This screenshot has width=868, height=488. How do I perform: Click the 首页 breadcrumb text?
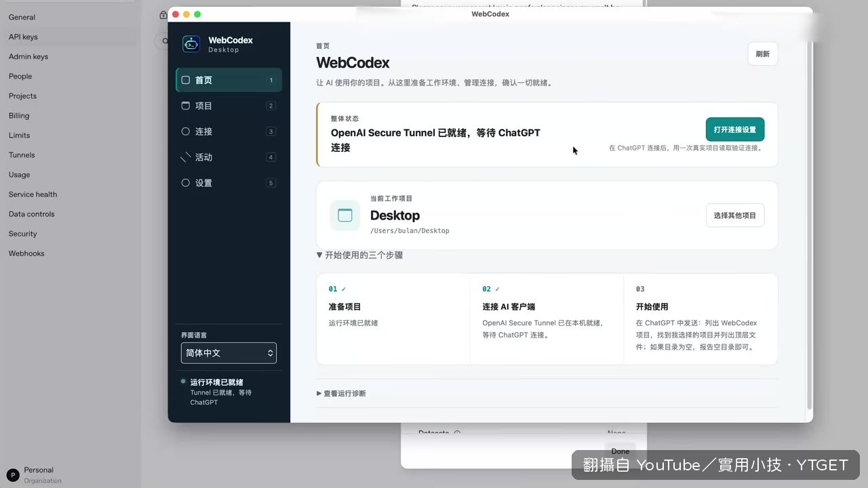(x=323, y=46)
